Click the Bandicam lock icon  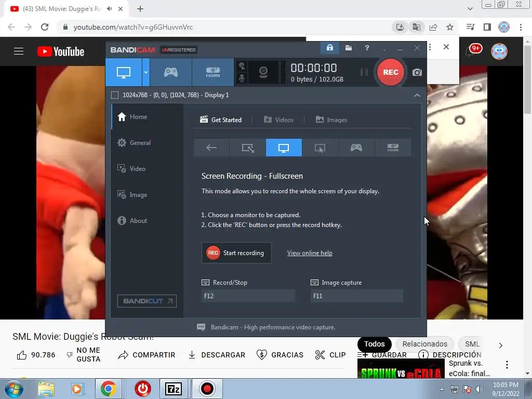[330, 48]
